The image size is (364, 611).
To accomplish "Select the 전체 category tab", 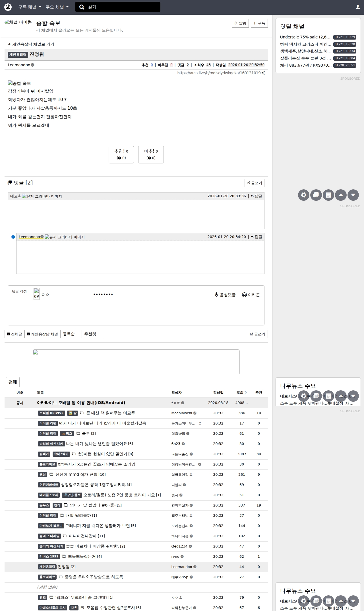I will (x=13, y=382).
